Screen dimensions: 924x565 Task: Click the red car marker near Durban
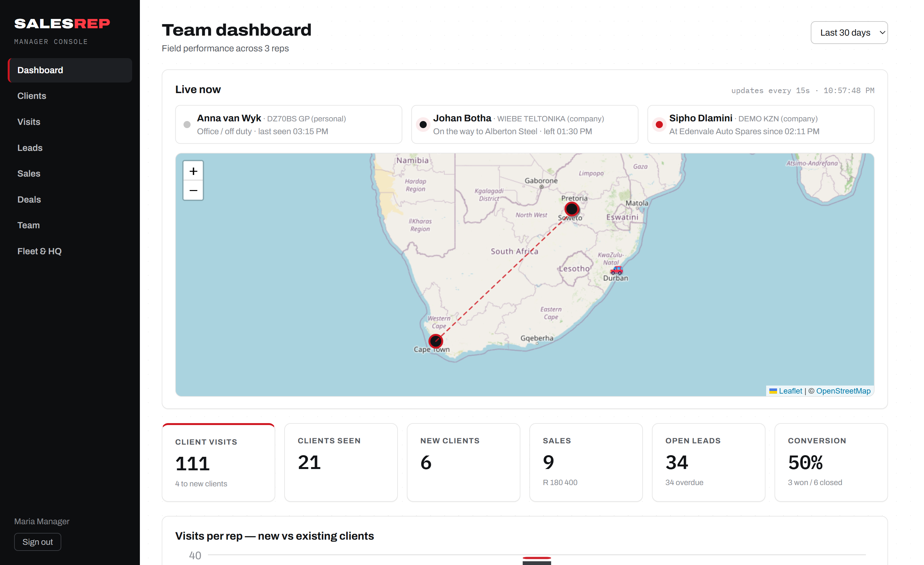point(617,270)
